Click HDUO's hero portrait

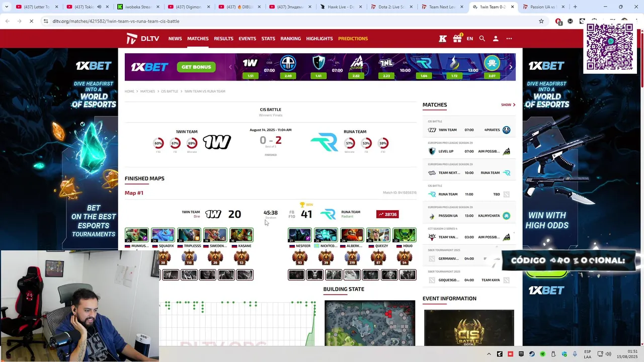click(x=405, y=235)
